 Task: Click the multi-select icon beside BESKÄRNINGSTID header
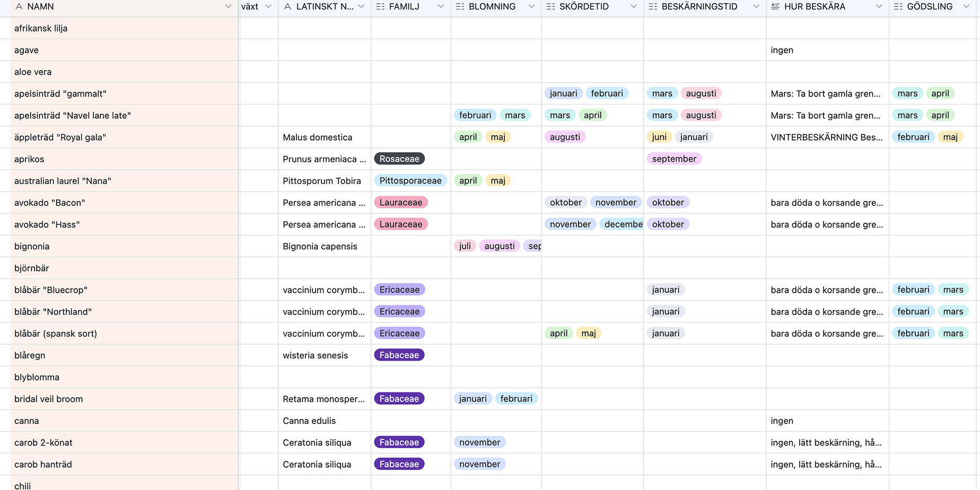653,6
